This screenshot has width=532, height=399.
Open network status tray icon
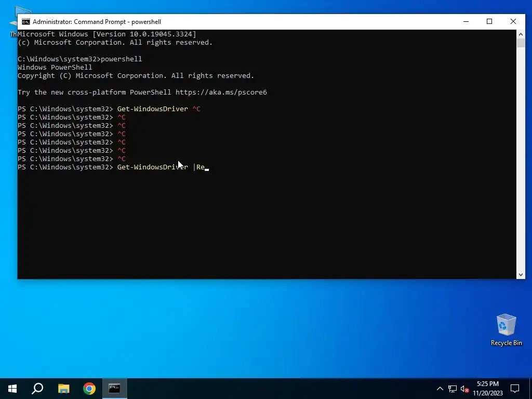453,389
